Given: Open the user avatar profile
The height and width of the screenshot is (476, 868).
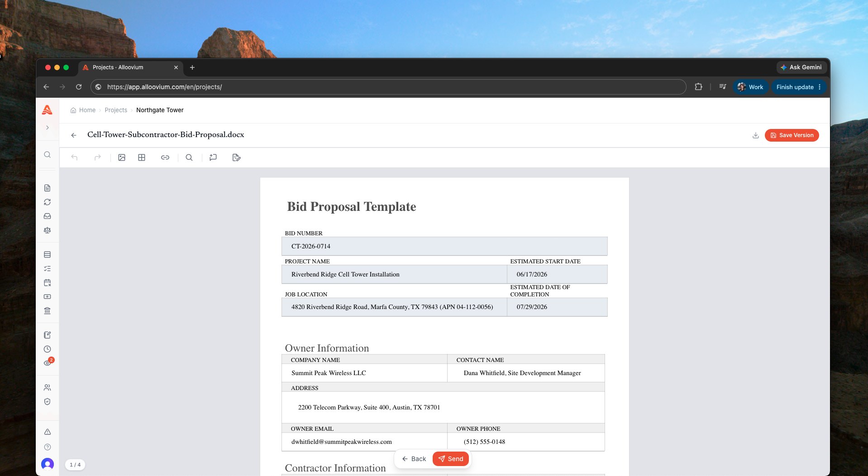Looking at the screenshot, I should tap(47, 464).
